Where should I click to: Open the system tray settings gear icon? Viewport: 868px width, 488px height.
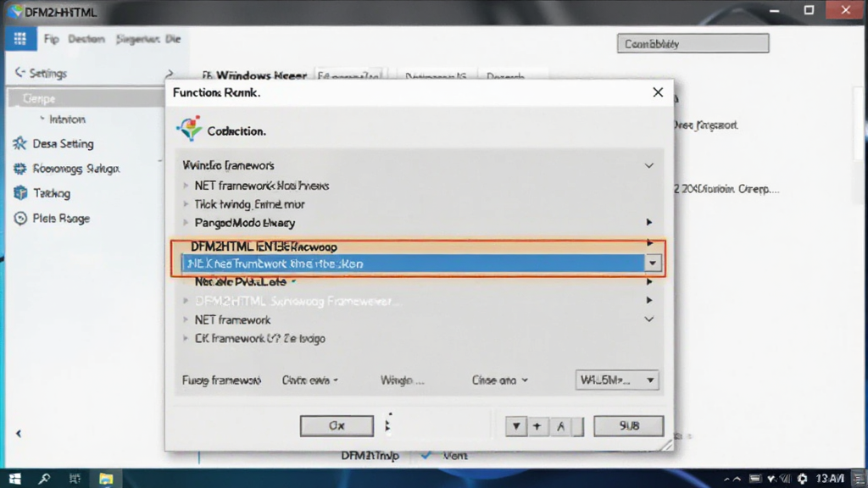tap(802, 480)
